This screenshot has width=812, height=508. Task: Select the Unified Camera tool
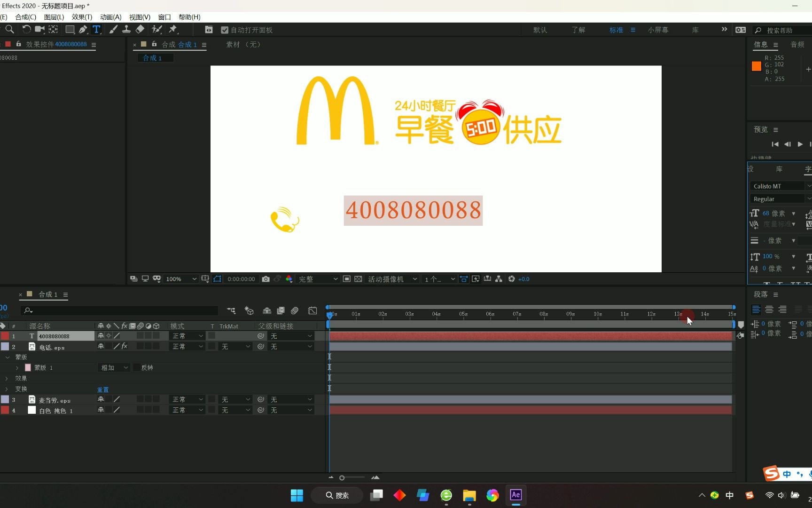(40, 29)
